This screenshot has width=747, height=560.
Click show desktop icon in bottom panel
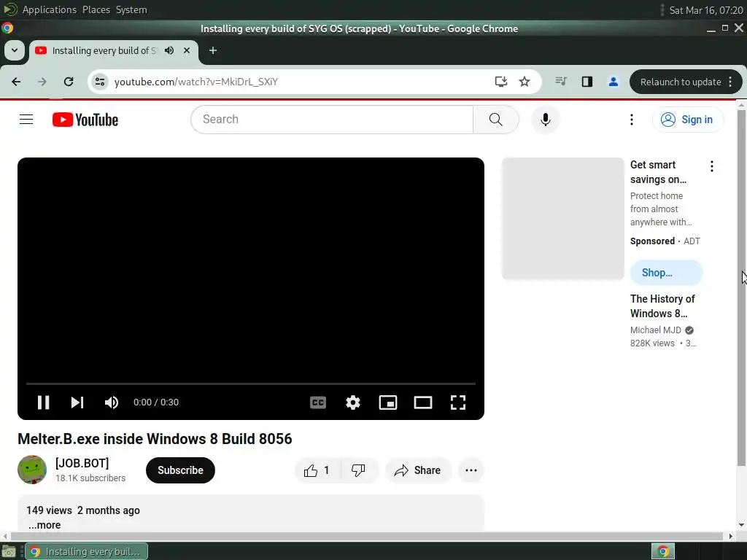[9, 551]
